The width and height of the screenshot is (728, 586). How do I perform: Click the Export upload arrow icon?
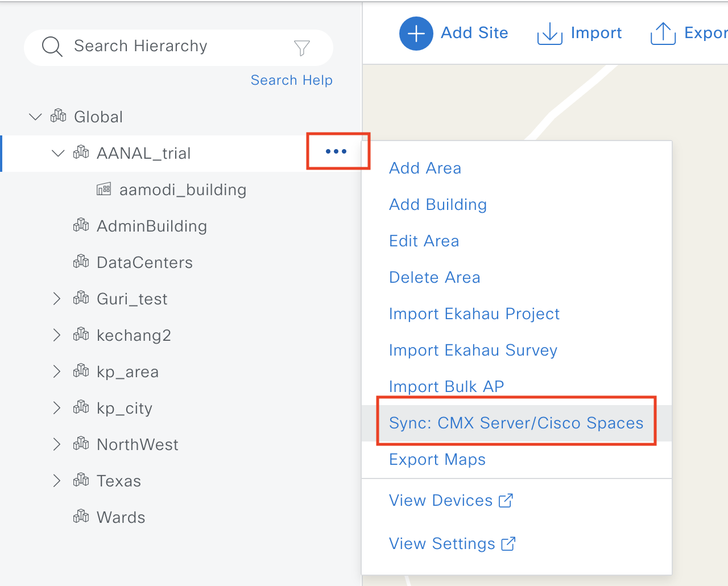[x=663, y=34]
